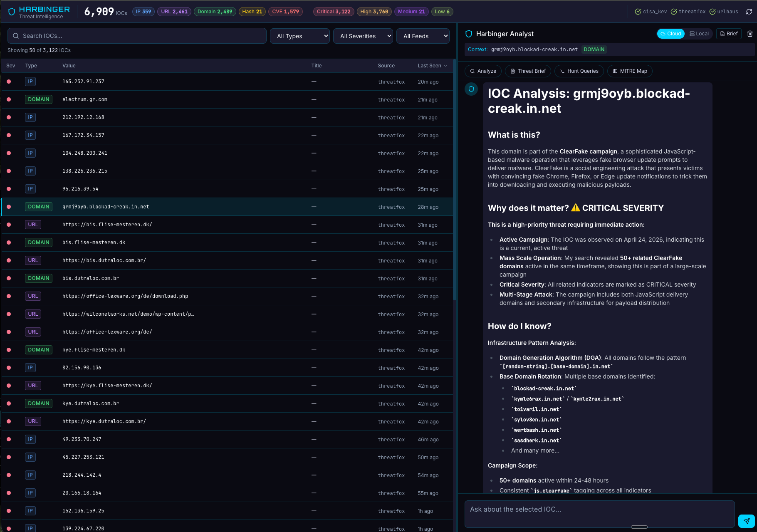The image size is (757, 532).
Task: Click the Search IOCs field
Action: [137, 36]
